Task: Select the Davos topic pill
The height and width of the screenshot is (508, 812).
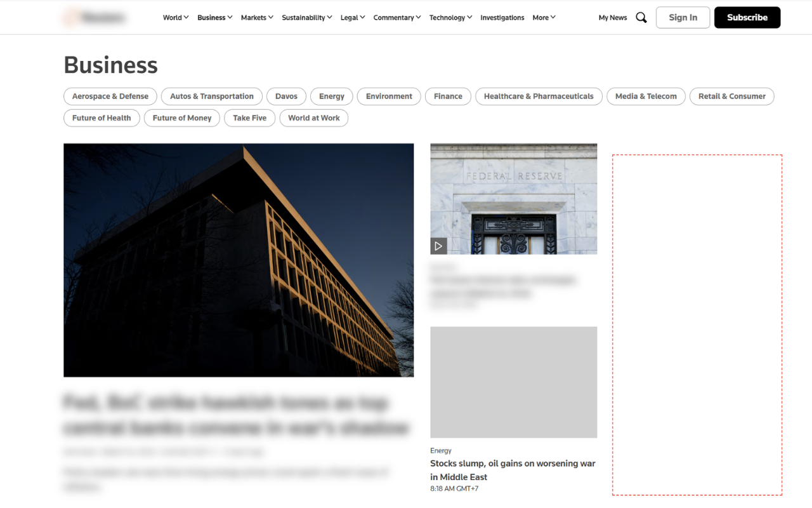Action: 286,97
